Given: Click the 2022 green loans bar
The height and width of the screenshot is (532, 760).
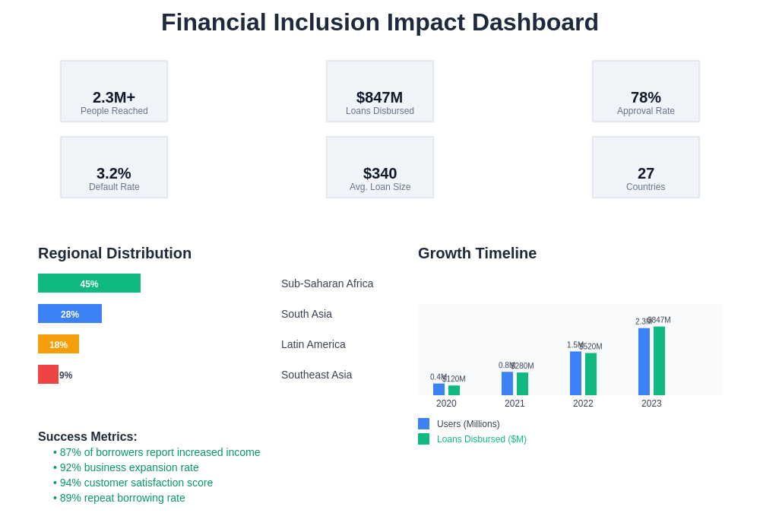Looking at the screenshot, I should [x=591, y=374].
